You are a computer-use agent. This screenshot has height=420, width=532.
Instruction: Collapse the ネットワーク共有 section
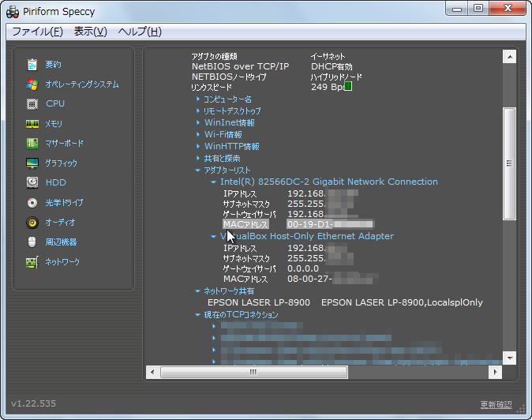pos(198,291)
